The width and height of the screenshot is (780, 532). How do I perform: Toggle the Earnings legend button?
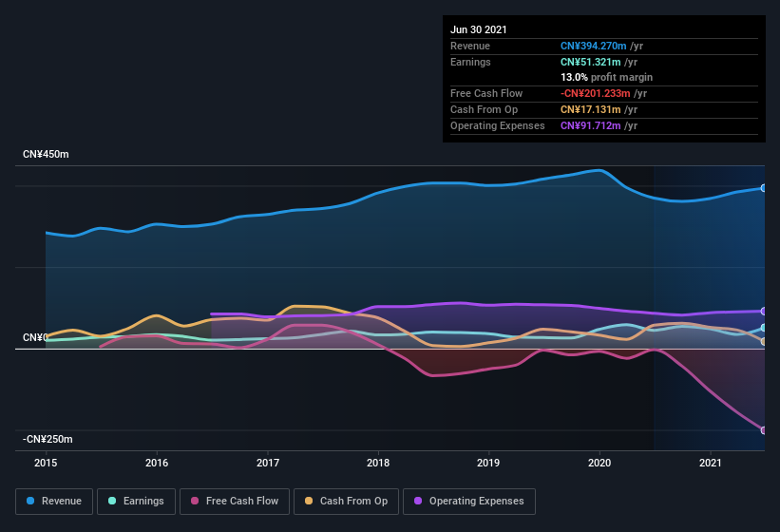pyautogui.click(x=136, y=502)
